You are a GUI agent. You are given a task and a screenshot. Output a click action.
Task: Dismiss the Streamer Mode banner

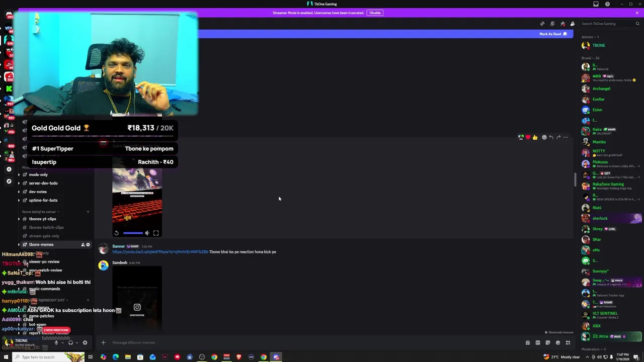tap(637, 13)
